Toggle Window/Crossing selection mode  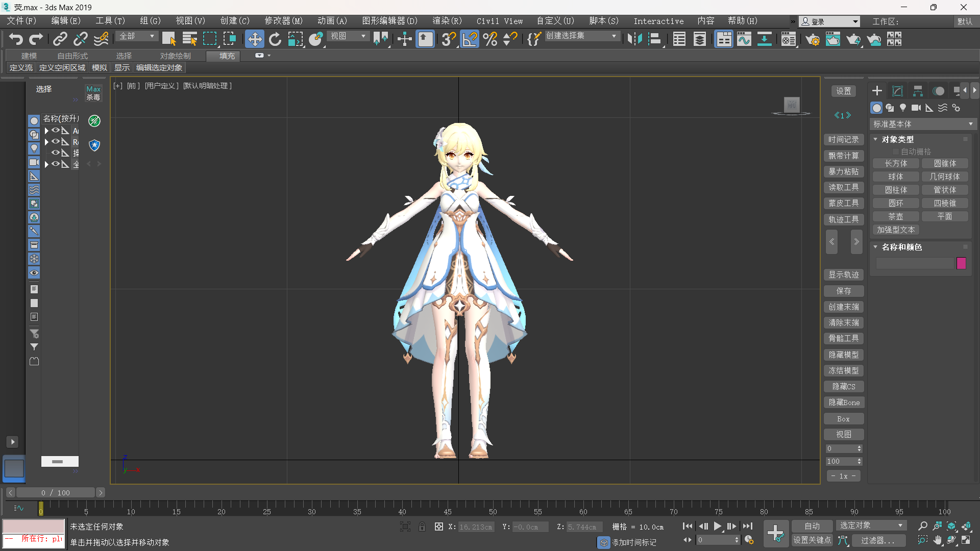click(230, 39)
